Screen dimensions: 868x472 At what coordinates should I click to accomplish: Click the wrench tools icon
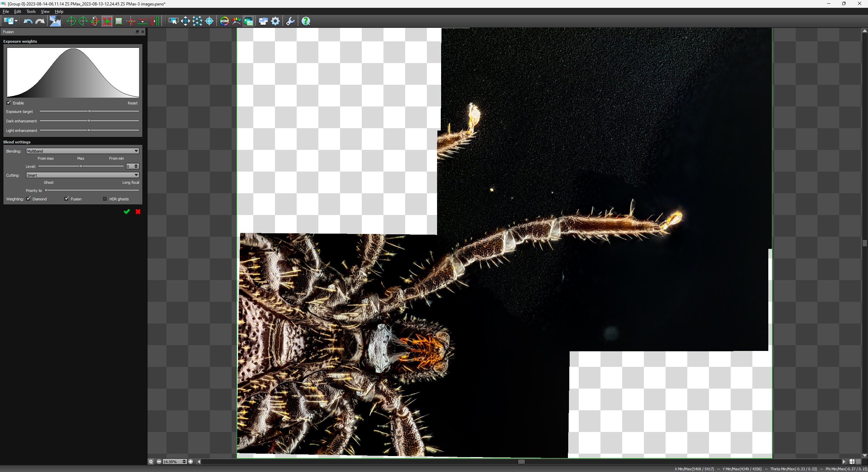(290, 21)
